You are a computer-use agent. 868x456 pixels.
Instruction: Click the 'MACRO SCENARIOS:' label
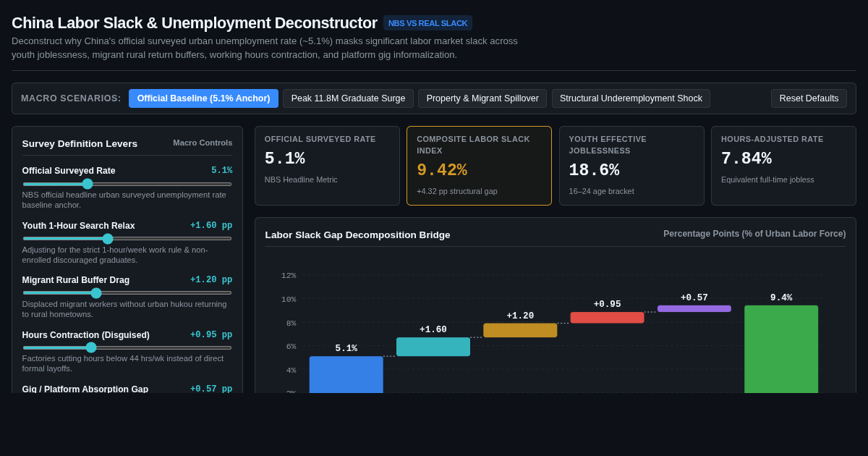(x=71, y=98)
